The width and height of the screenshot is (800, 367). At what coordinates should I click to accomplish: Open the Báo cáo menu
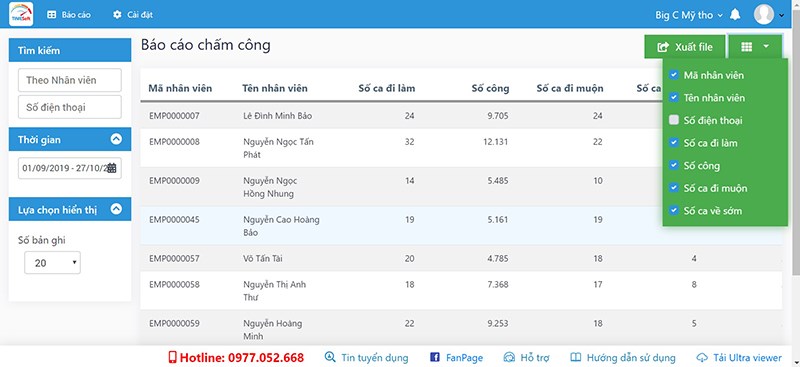tap(69, 15)
